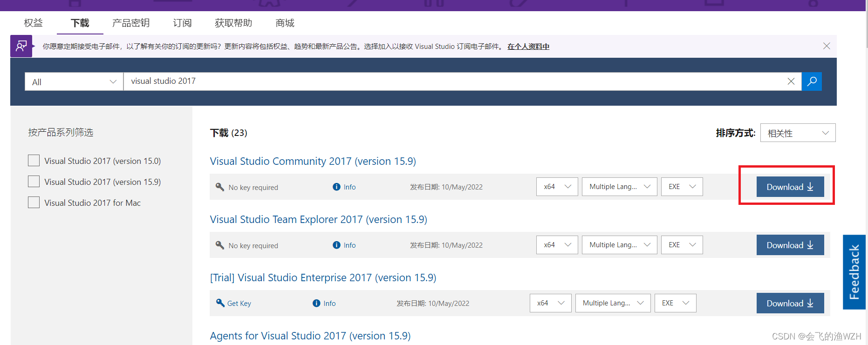Click Info icon for Community 2017

pyautogui.click(x=336, y=187)
